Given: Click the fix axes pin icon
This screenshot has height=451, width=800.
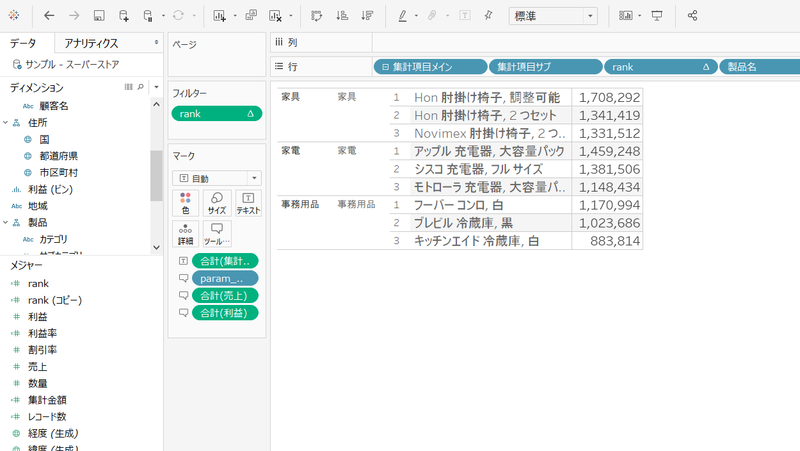Looking at the screenshot, I should tap(488, 15).
